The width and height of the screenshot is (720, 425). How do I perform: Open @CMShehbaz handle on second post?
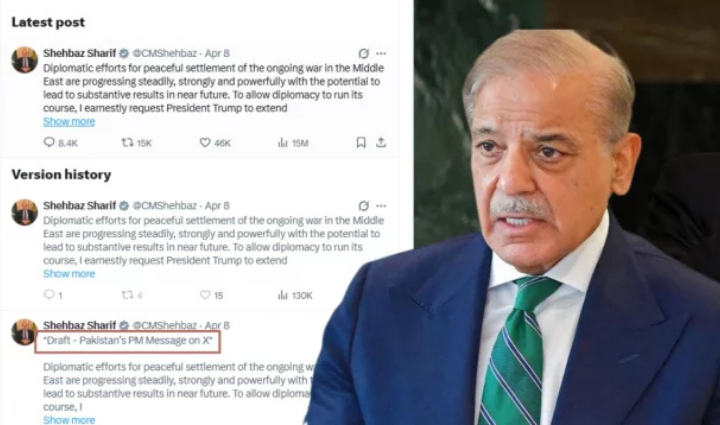coord(164,206)
